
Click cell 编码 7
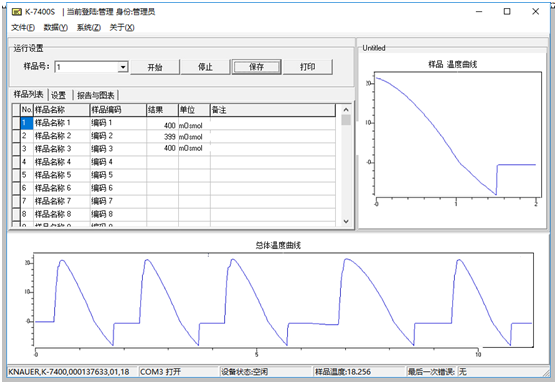point(118,201)
